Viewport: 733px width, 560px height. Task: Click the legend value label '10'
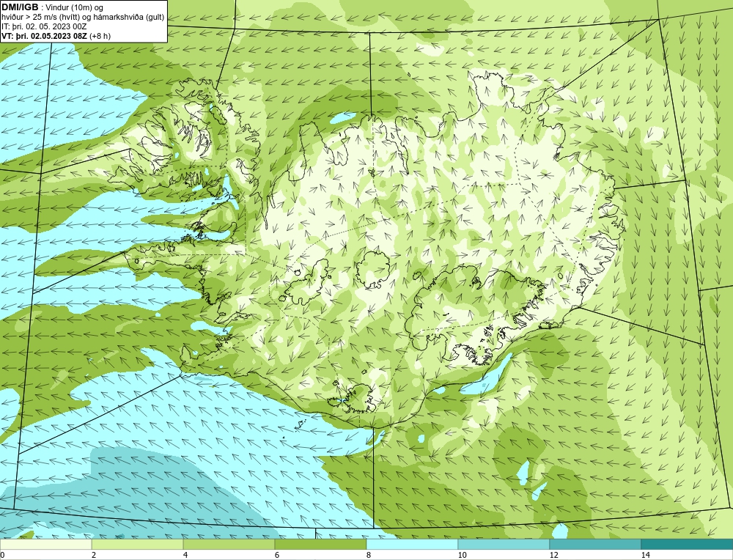pyautogui.click(x=462, y=555)
